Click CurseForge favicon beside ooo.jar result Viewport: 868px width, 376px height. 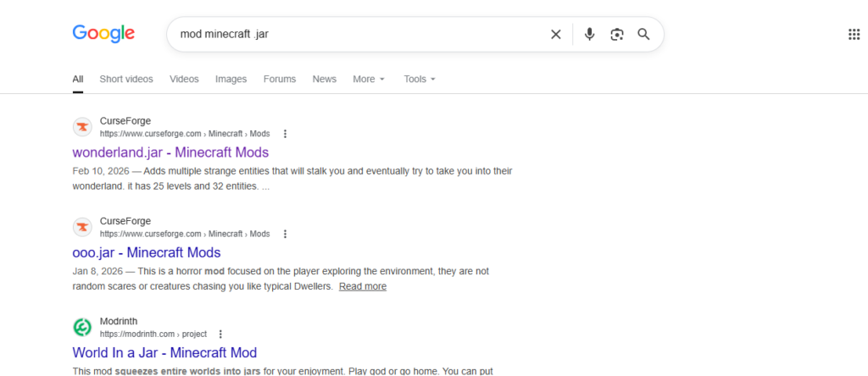(x=82, y=227)
